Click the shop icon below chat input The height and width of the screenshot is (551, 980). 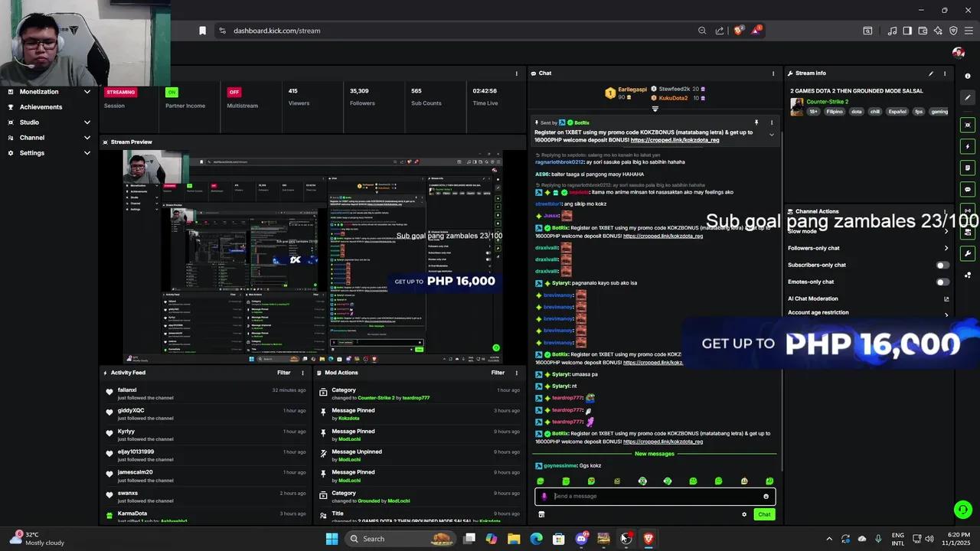541,514
